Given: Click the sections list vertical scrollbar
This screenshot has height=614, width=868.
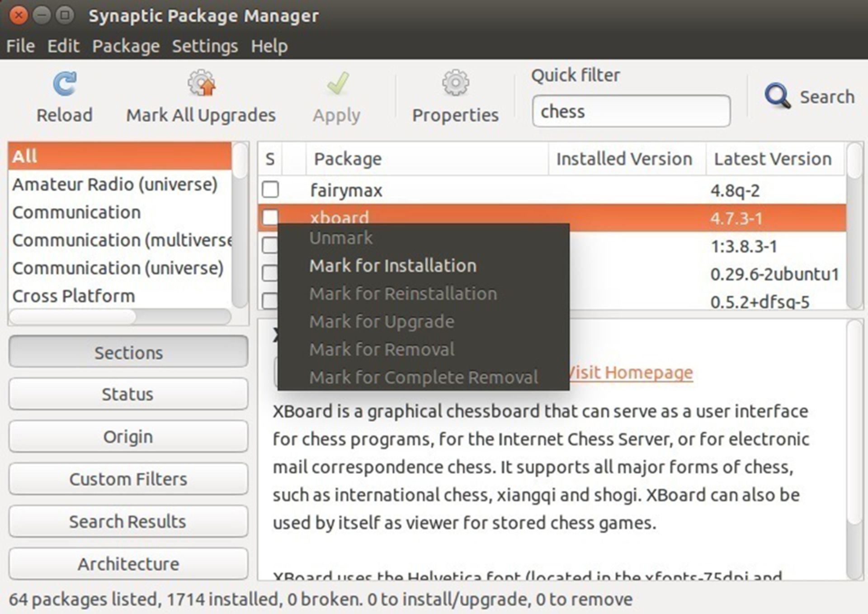Looking at the screenshot, I should (240, 225).
